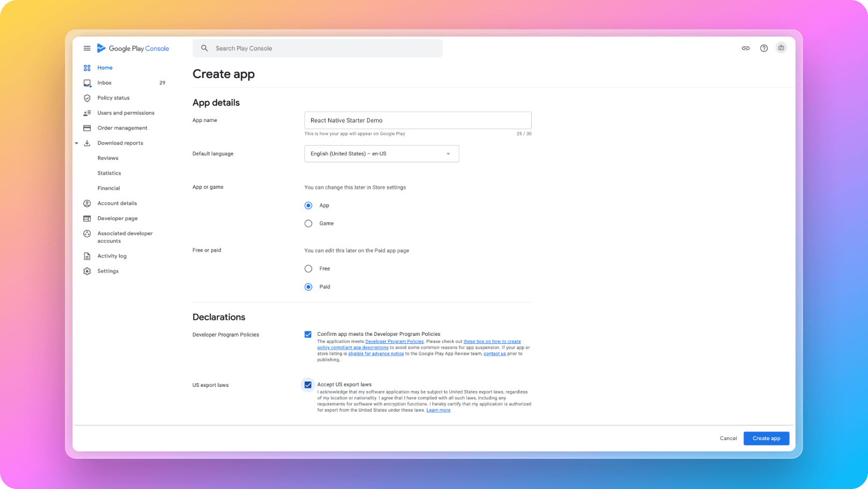
Task: Choose the Free radio option
Action: pyautogui.click(x=308, y=269)
